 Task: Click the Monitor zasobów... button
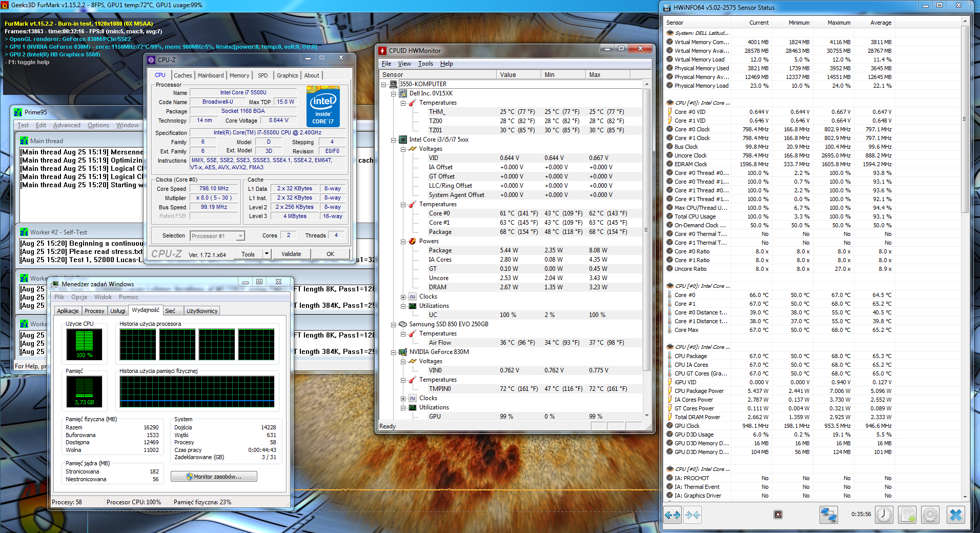pyautogui.click(x=214, y=477)
